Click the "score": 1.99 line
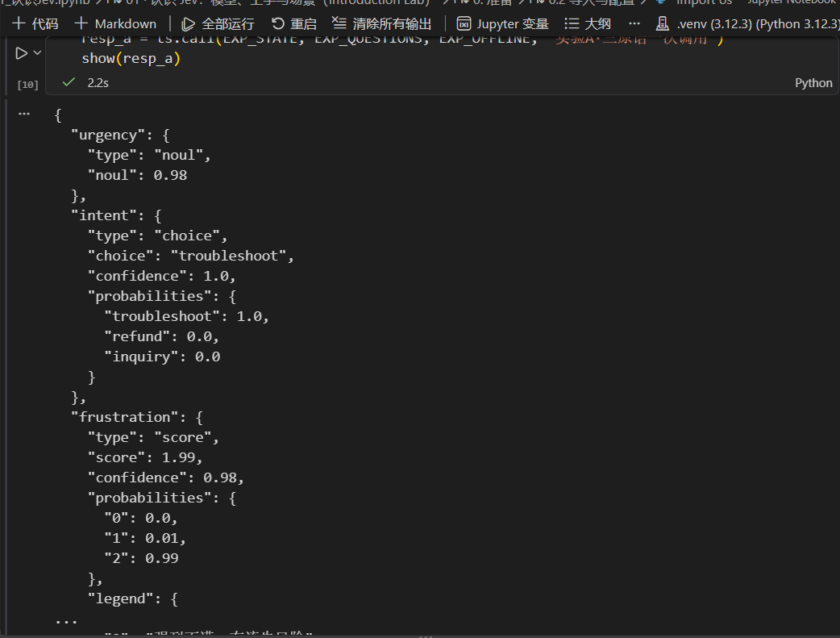The height and width of the screenshot is (638, 840). [x=145, y=457]
